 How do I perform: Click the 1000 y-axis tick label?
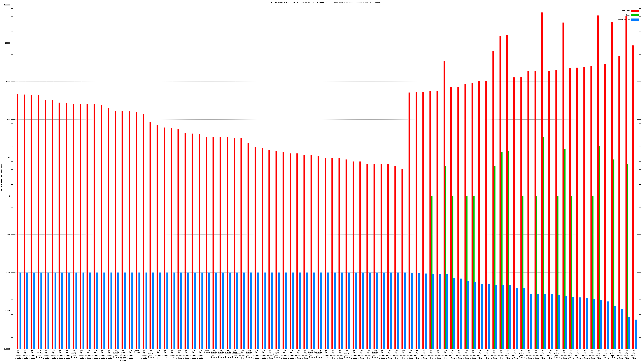click(x=8, y=81)
